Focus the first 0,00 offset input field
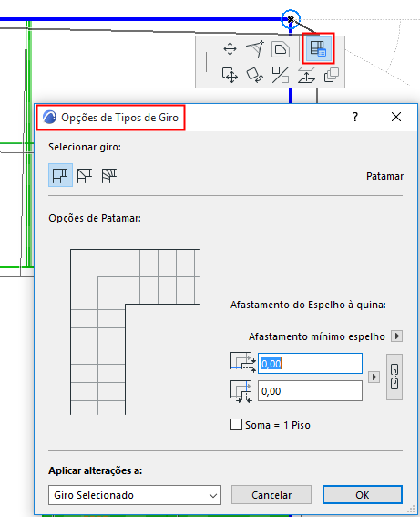This screenshot has height=517, width=420. [310, 363]
